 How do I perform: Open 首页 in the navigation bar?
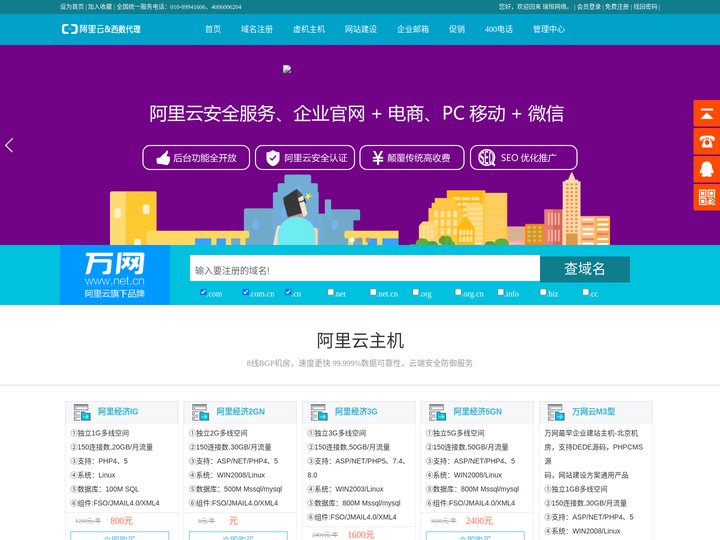coord(213,29)
